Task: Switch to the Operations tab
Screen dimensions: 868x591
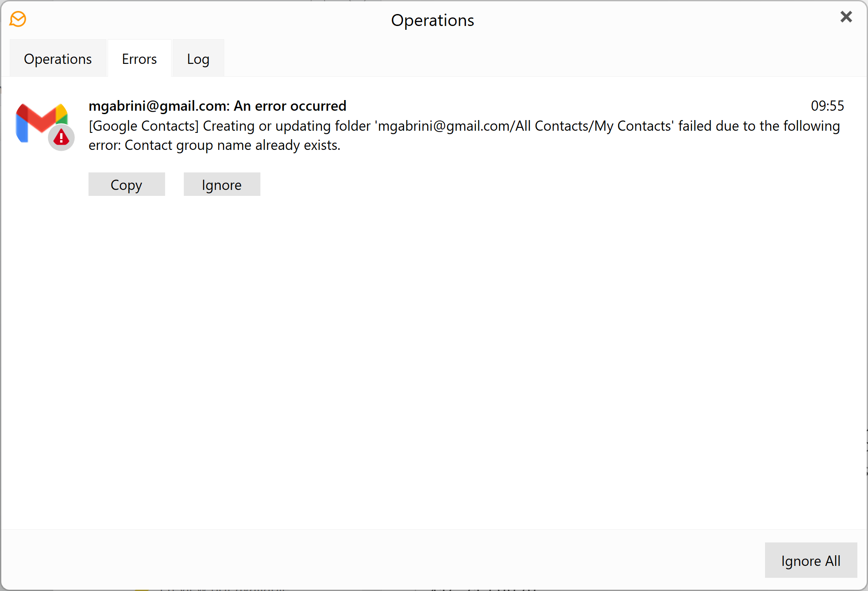Action: coord(58,59)
